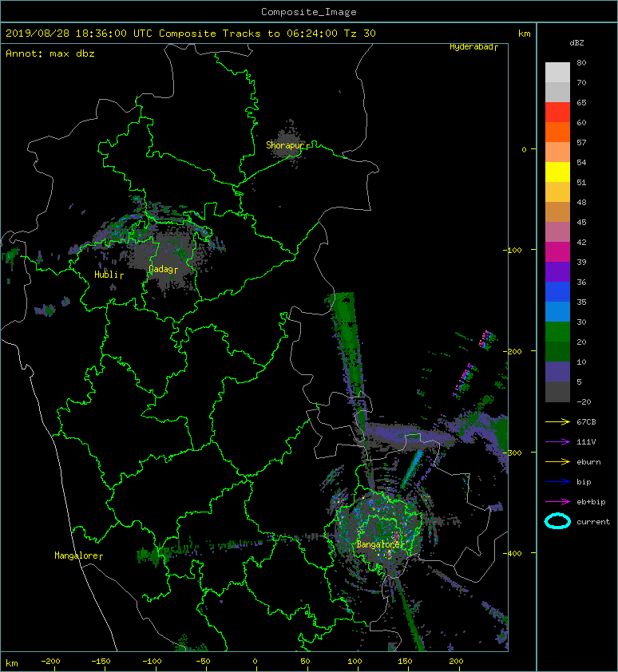The width and height of the screenshot is (618, 672).
Task: Click the 200 tick on horizontal axis
Action: click(x=456, y=662)
